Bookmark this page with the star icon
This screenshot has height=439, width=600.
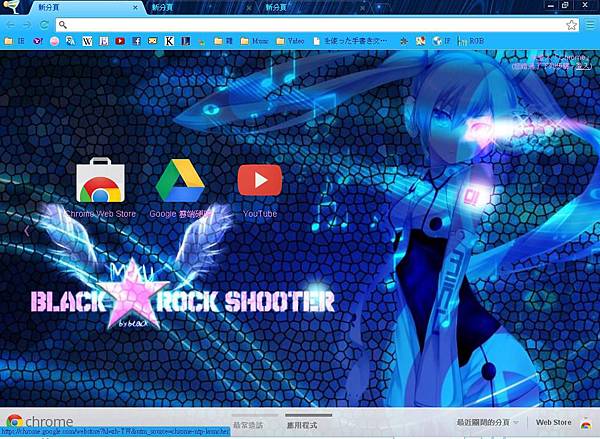tap(571, 25)
